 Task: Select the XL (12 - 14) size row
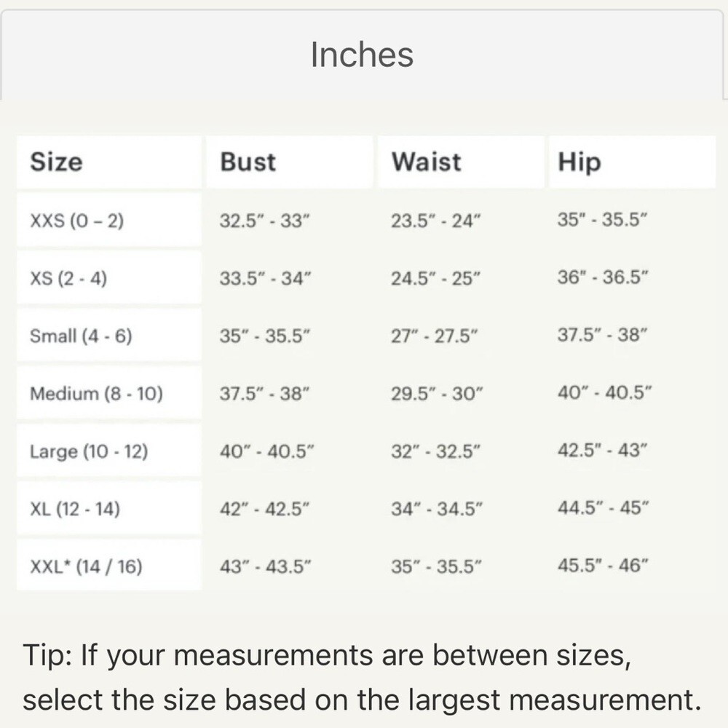click(x=75, y=509)
